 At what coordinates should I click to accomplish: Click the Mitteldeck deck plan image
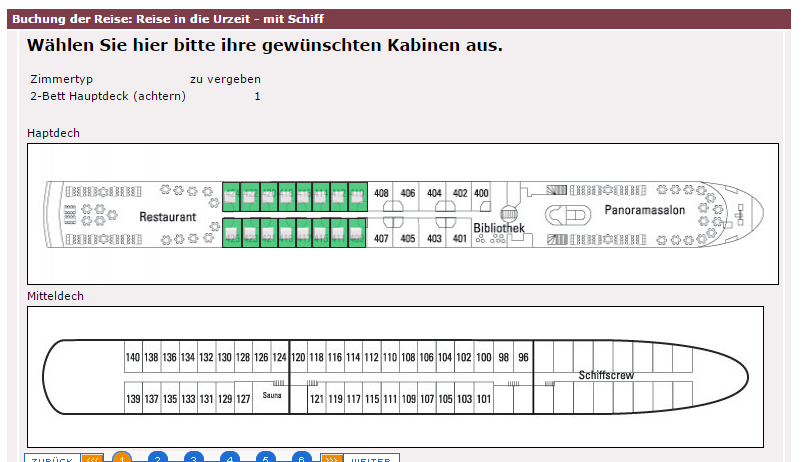(395, 376)
